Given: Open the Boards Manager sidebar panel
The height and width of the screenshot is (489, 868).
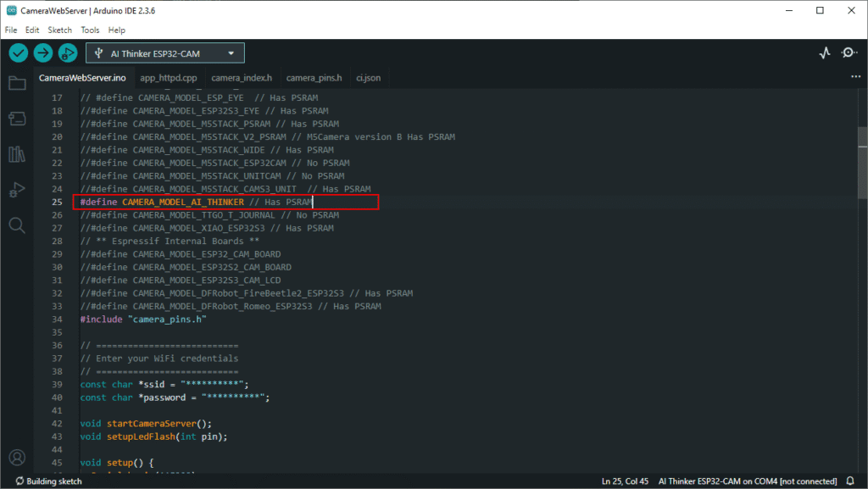Looking at the screenshot, I should tap(16, 119).
